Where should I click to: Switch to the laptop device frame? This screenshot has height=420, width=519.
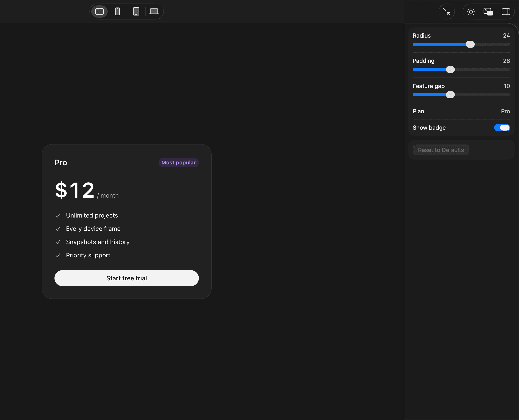click(154, 11)
